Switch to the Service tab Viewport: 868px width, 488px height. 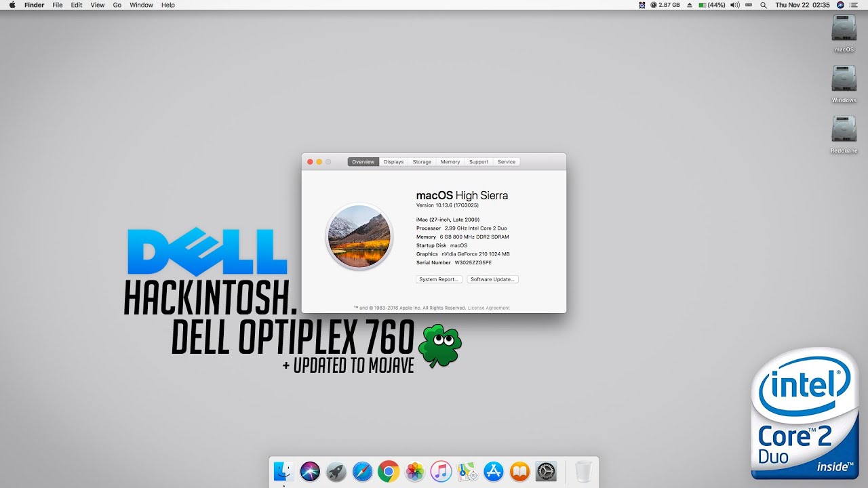click(507, 162)
